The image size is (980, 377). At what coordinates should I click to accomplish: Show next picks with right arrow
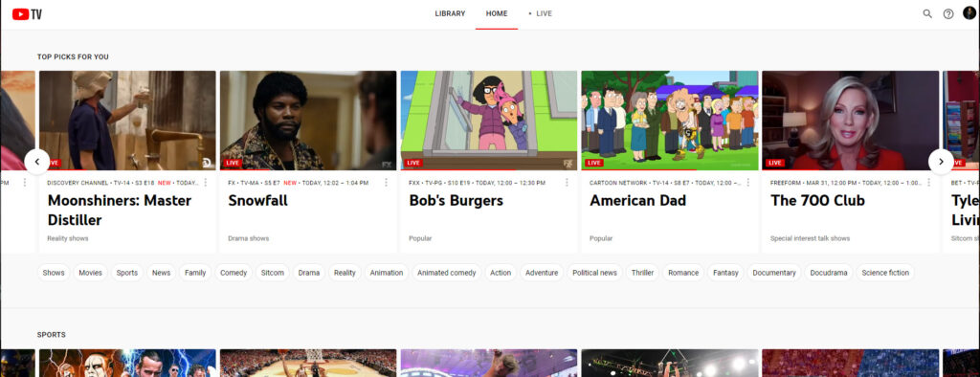tap(941, 162)
